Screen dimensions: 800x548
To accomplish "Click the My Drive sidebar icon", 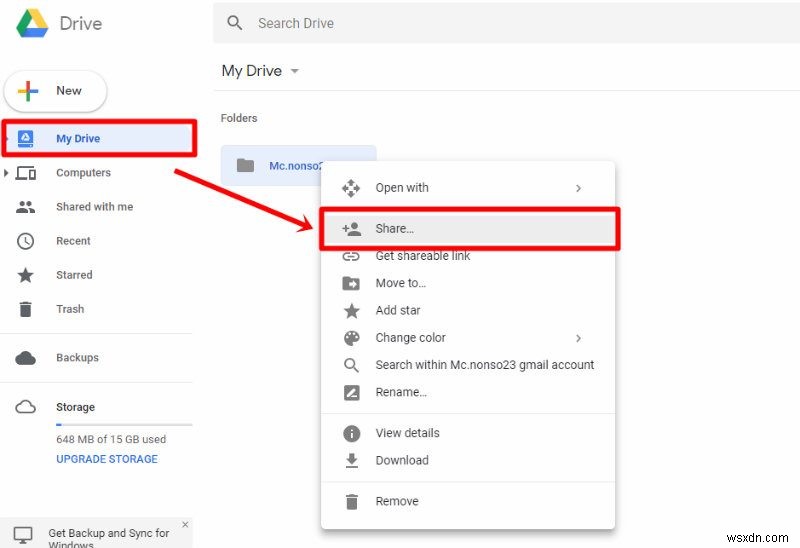I will pos(26,138).
